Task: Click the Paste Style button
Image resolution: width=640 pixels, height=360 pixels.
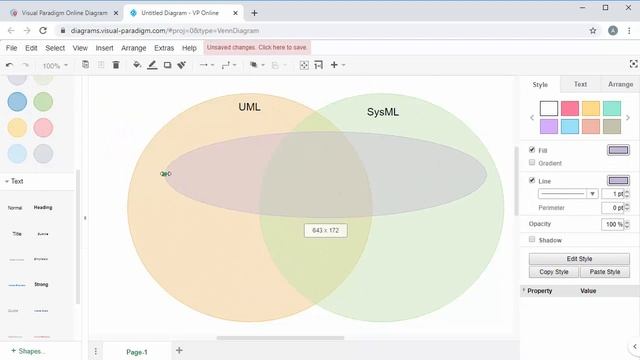Action: [605, 272]
